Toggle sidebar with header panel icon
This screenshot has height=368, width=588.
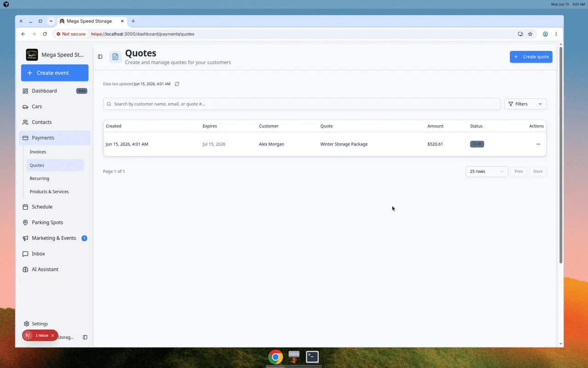pyautogui.click(x=100, y=57)
